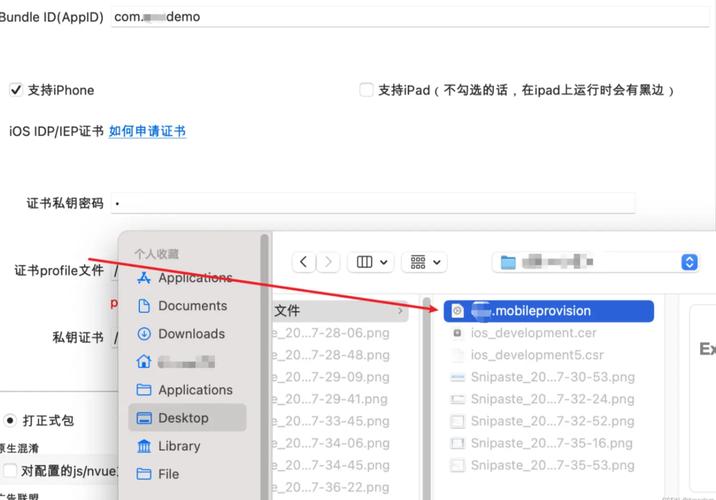The height and width of the screenshot is (500, 716).
Task: Toggle the 对配置的js/nvue checkbox
Action: pos(10,470)
